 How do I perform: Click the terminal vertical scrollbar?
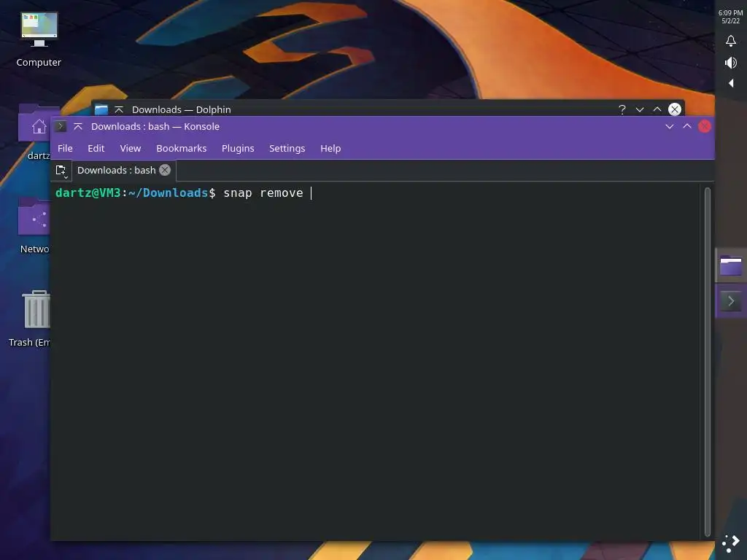[x=708, y=362]
